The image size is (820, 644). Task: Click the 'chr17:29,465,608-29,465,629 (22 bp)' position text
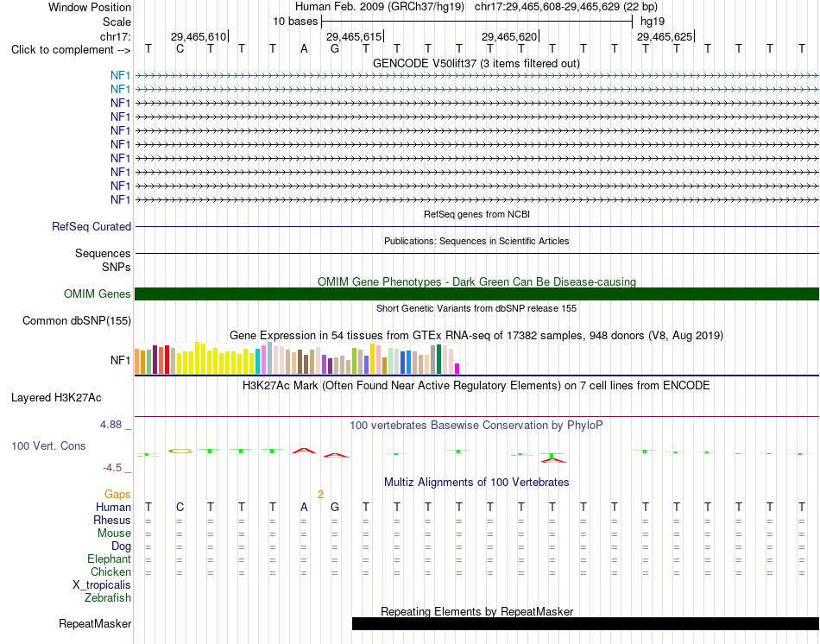coord(566,7)
